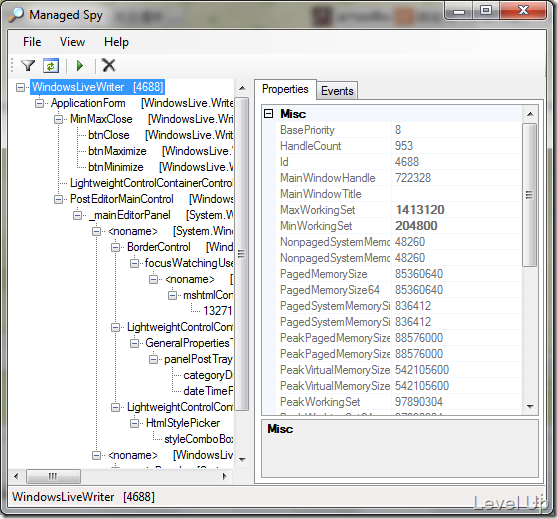558x519 pixels.
Task: Select the LightweightControlContainerControl item
Action: [151, 183]
